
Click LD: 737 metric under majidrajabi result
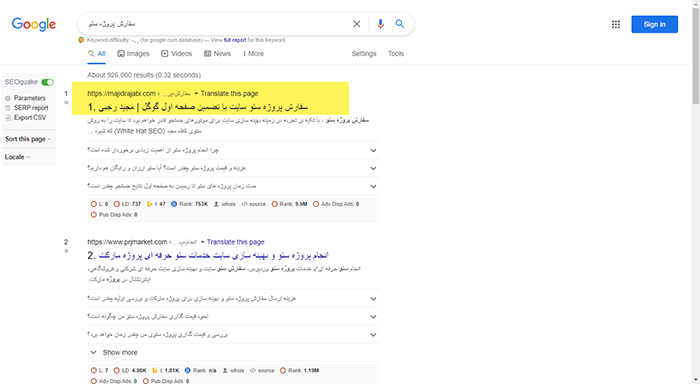pyautogui.click(x=127, y=204)
